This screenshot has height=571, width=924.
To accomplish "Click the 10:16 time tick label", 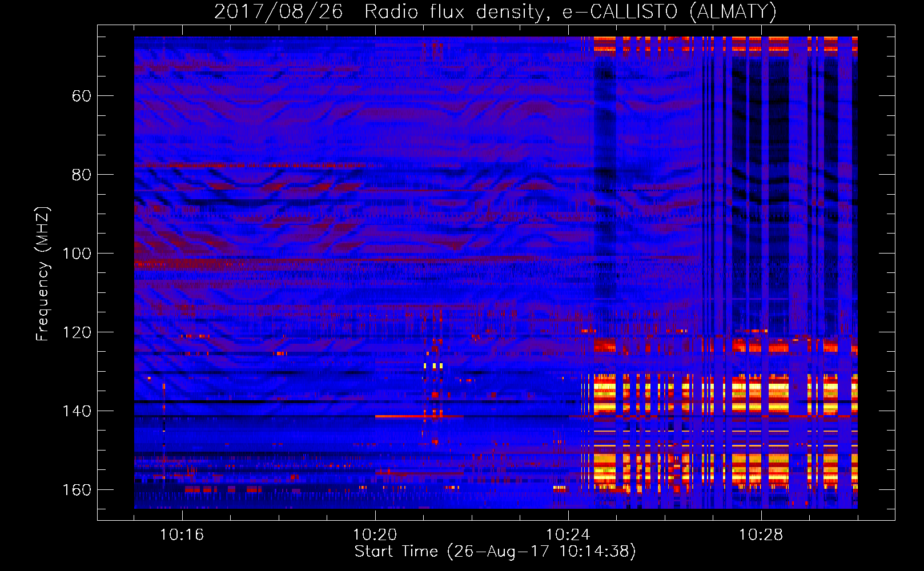I will tap(182, 535).
